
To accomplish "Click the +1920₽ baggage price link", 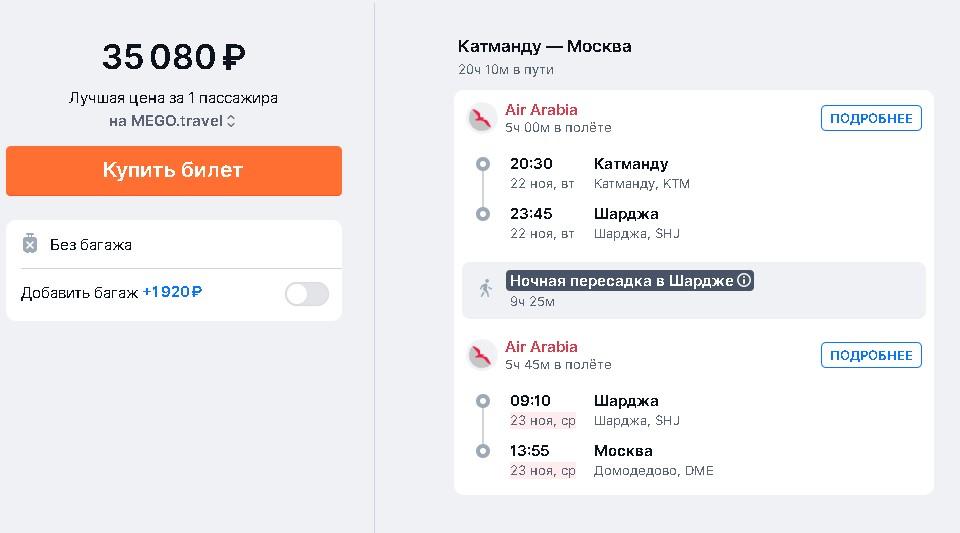I will point(172,292).
